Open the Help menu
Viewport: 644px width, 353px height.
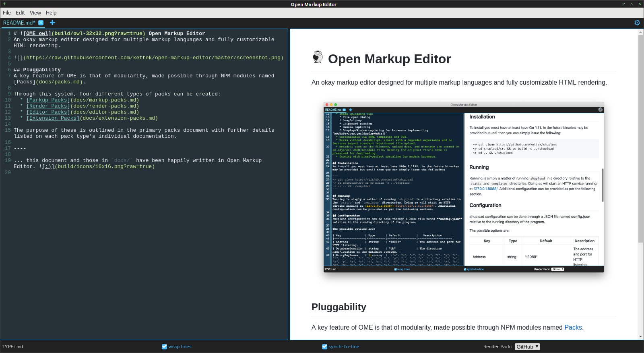(x=51, y=12)
